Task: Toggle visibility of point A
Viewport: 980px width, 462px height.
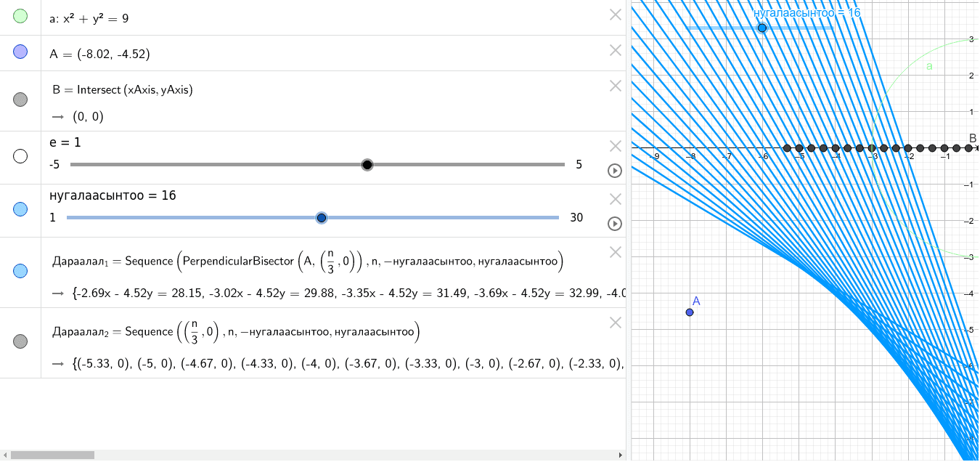Action: click(x=20, y=51)
